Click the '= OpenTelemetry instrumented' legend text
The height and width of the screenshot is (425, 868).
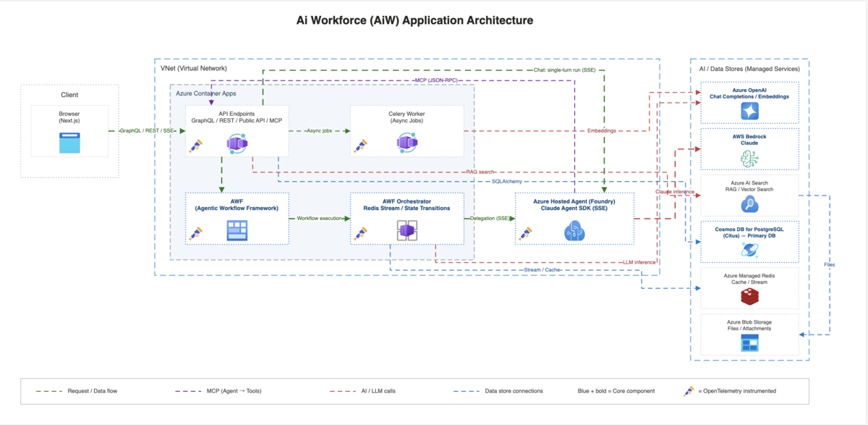point(737,391)
